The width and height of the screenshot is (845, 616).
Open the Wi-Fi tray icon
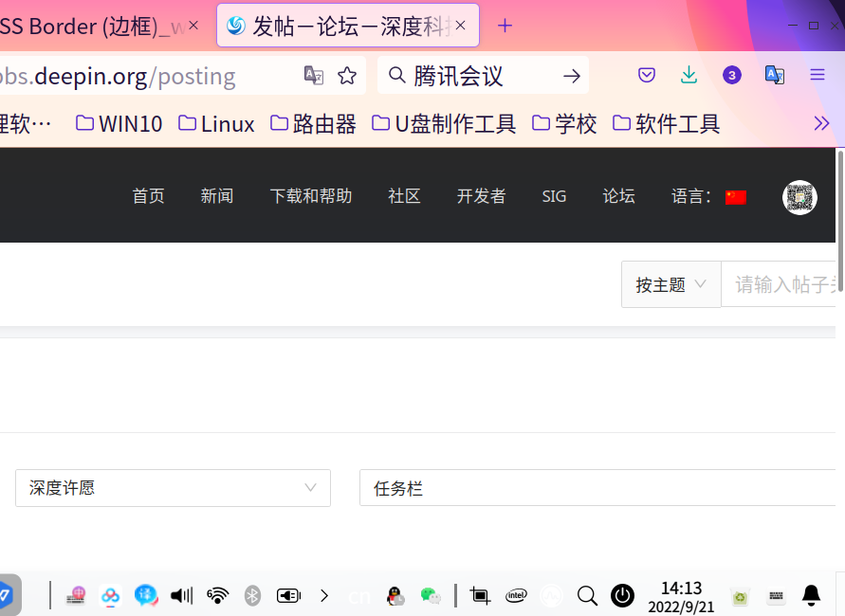tap(217, 596)
